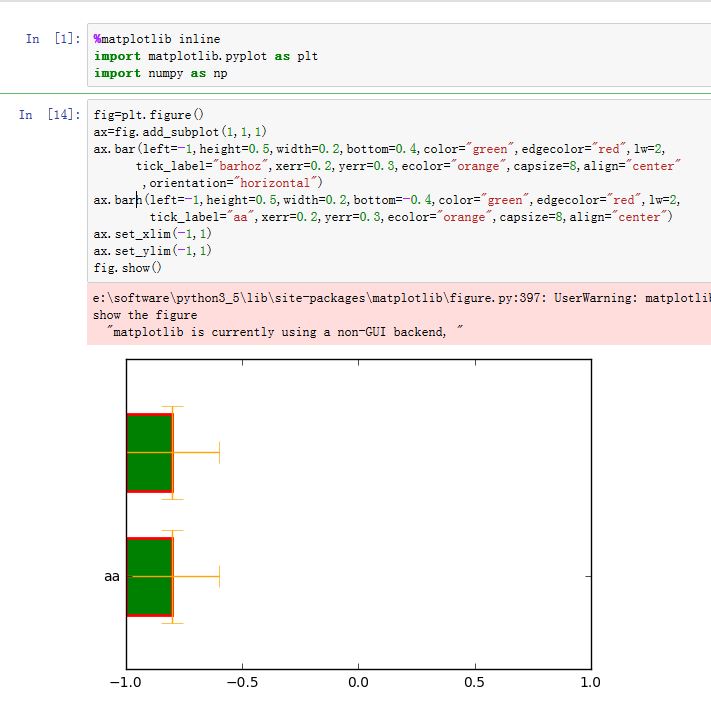Viewport: 711px width, 706px height.
Task: Click the 'ax.set_ylim(-1,1)' line
Action: [152, 251]
